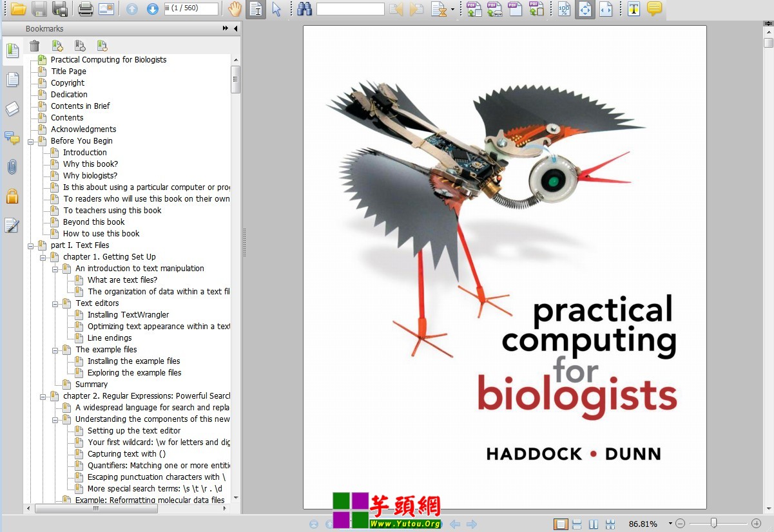This screenshot has width=774, height=532.
Task: Expand bookmarks pane options (double arrow)
Action: point(226,28)
